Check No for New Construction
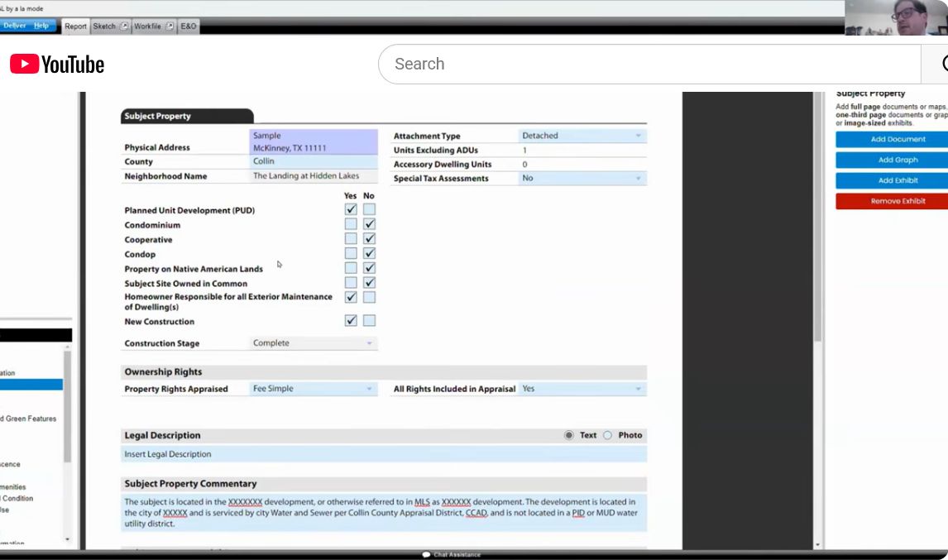 pos(369,320)
